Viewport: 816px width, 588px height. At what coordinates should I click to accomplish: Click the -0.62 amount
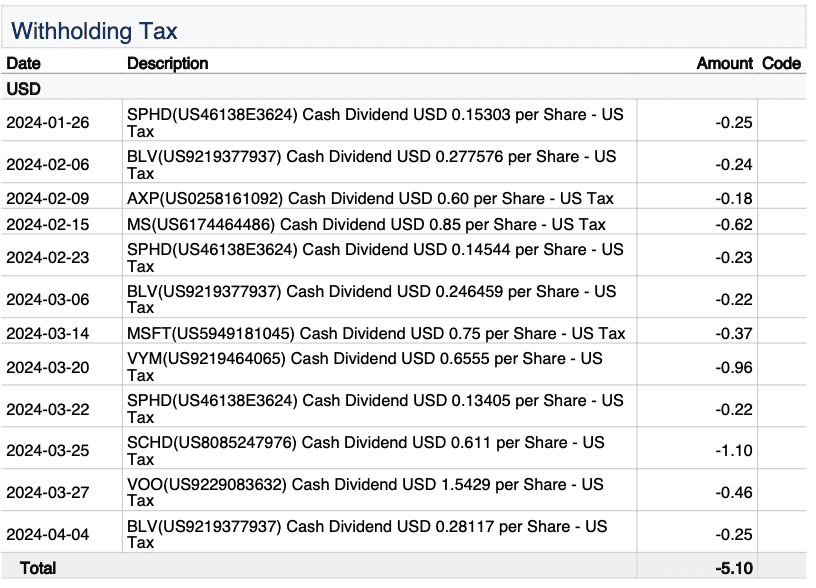point(734,224)
